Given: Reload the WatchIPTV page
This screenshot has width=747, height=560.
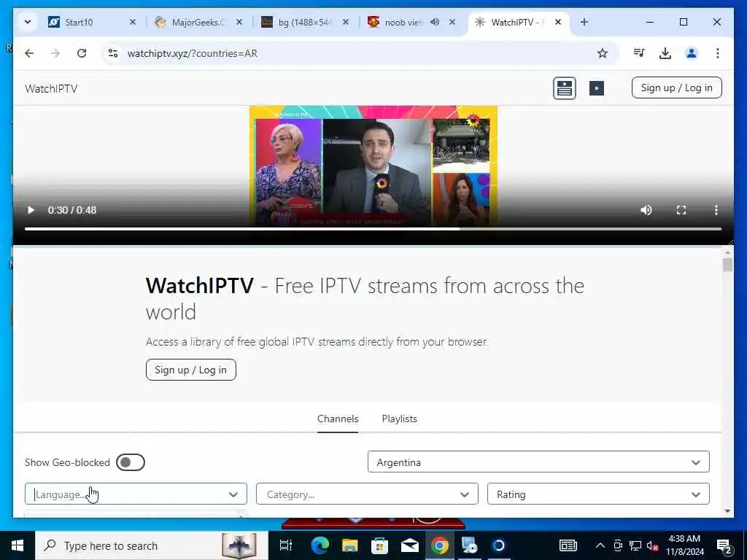Looking at the screenshot, I should coord(82,53).
